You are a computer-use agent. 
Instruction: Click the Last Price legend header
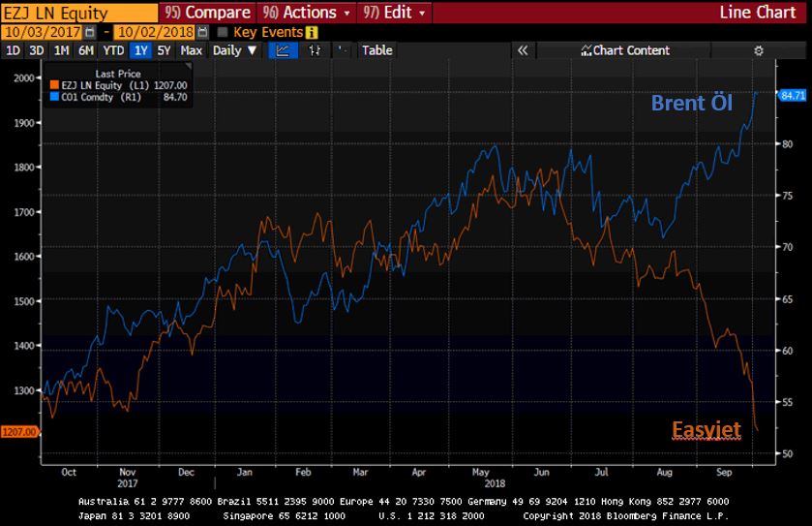coord(118,74)
